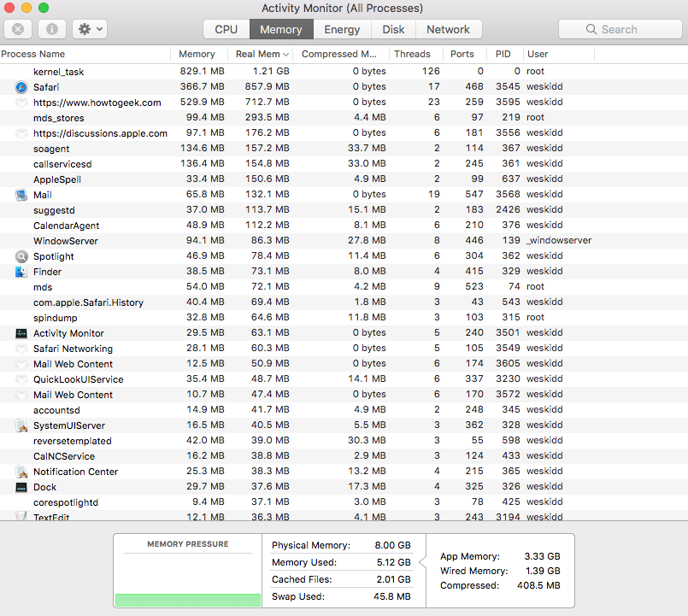
Task: Click the Dock process icon
Action: (21, 487)
